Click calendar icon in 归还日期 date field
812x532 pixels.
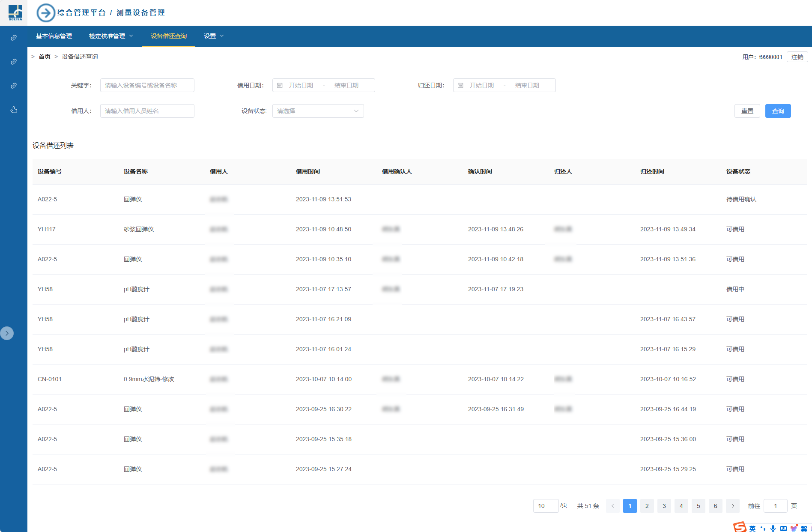tap(460, 86)
